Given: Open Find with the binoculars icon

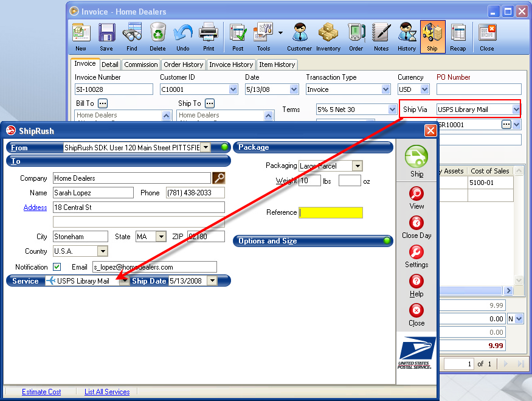Looking at the screenshot, I should click(x=132, y=37).
